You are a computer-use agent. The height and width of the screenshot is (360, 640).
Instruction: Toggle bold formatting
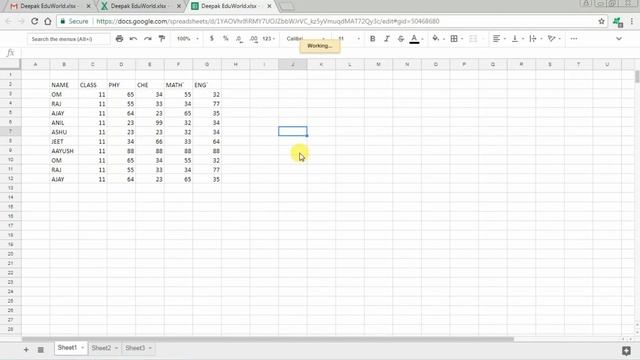pyautogui.click(x=372, y=38)
